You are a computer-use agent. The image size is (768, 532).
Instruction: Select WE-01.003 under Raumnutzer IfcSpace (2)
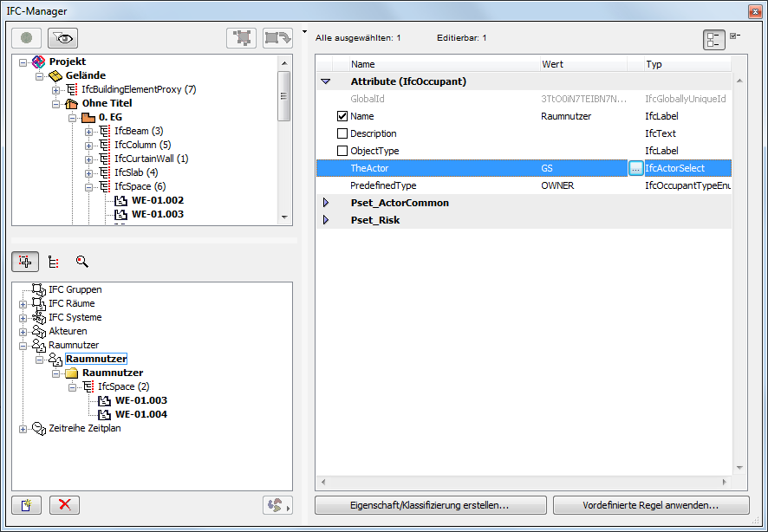click(141, 400)
